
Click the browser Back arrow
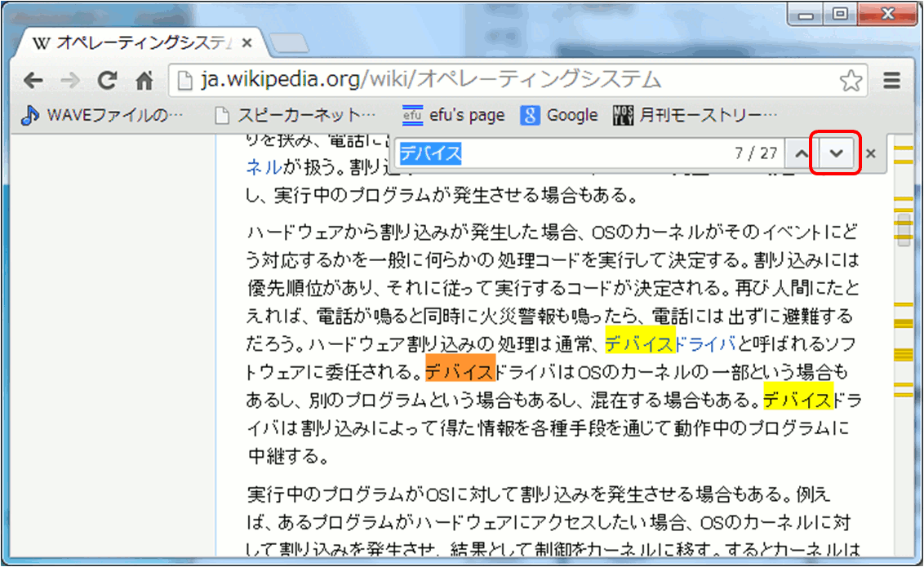tap(33, 80)
